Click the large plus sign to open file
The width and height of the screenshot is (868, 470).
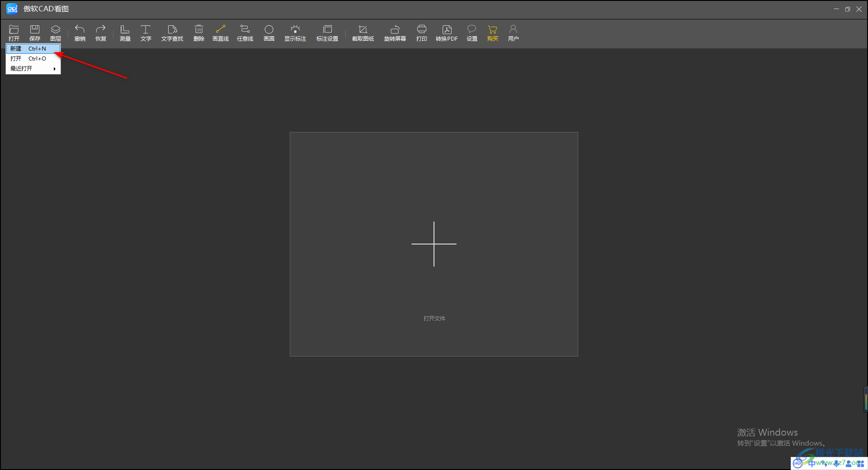click(434, 244)
